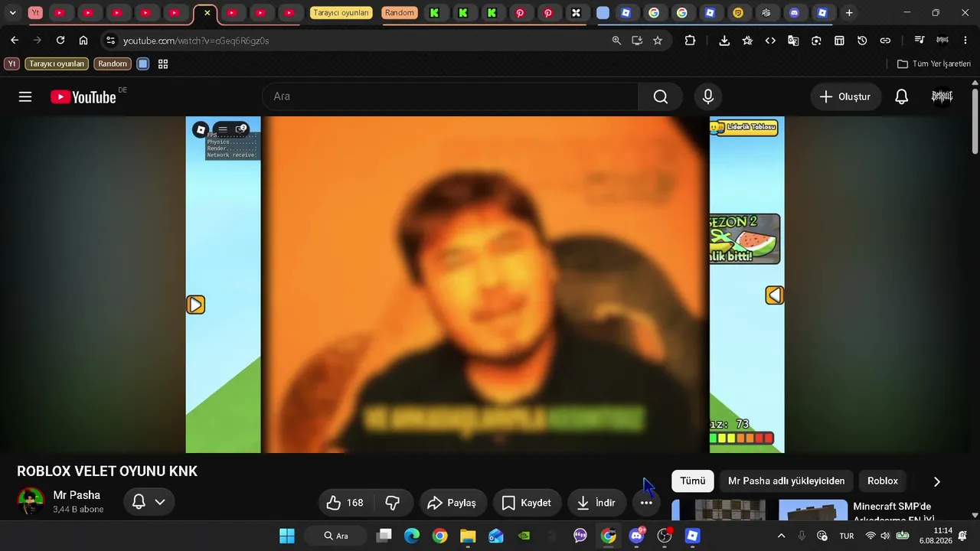Viewport: 980px width, 551px height.
Task: Click the Paylaş share button
Action: (453, 503)
